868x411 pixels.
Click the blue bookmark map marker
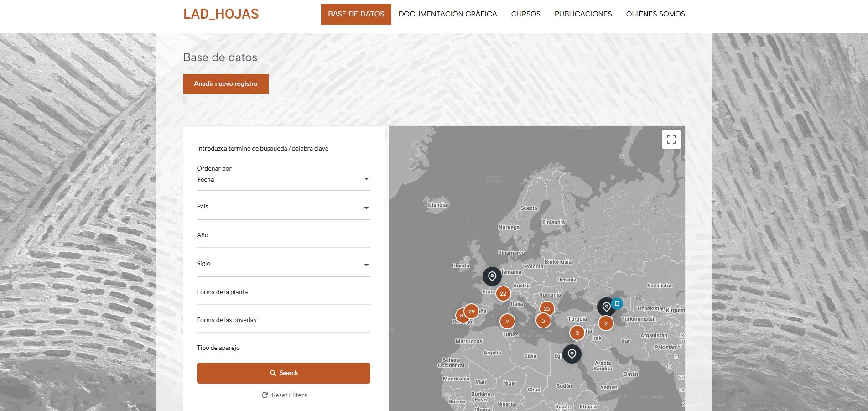point(617,303)
